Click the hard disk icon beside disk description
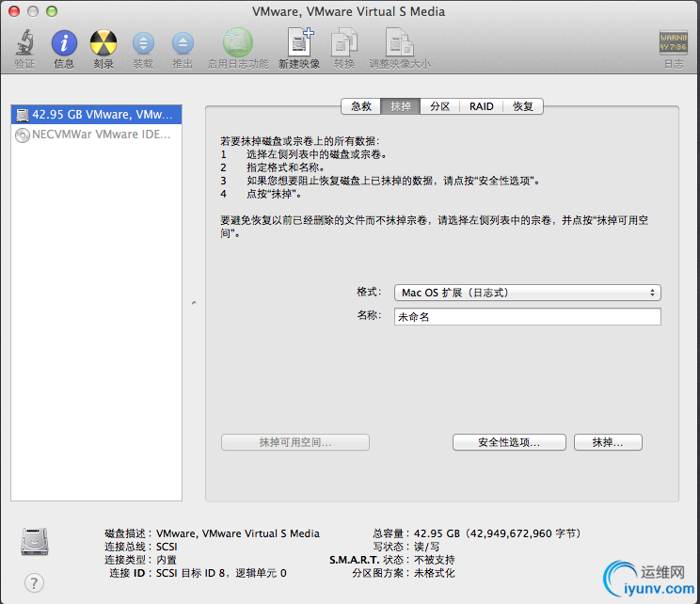 35,542
